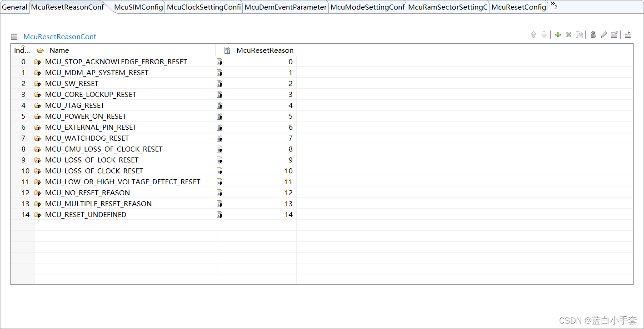The width and height of the screenshot is (644, 329).
Task: Click value icon in MCU_MDM_AP_SYSTEM_RESET row
Action: 220,73
